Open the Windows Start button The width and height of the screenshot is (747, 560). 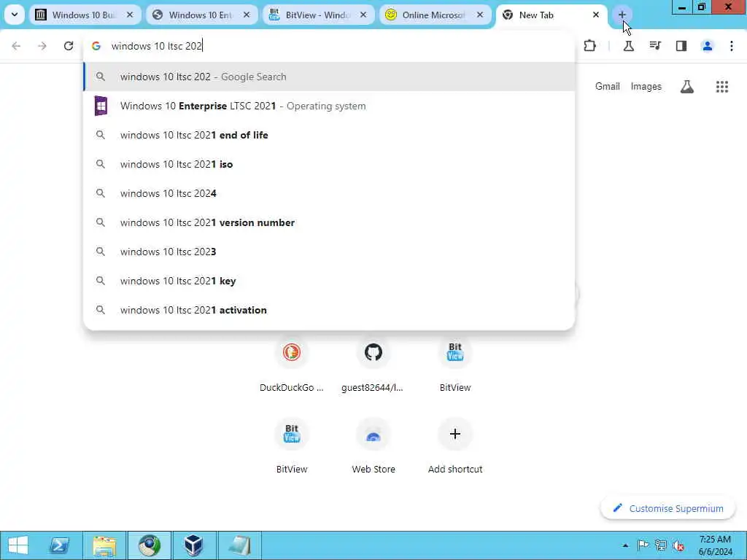(18, 545)
